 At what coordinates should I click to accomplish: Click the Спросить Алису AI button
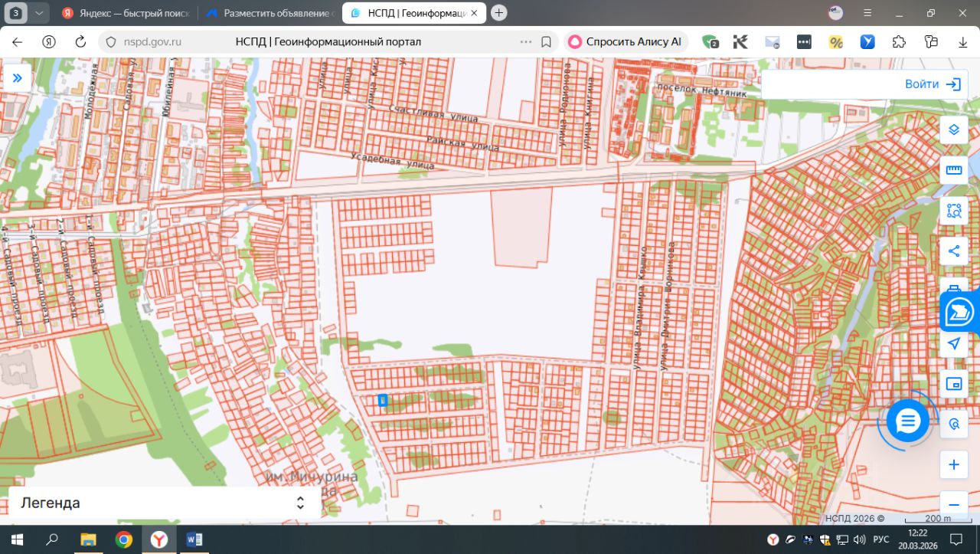626,42
